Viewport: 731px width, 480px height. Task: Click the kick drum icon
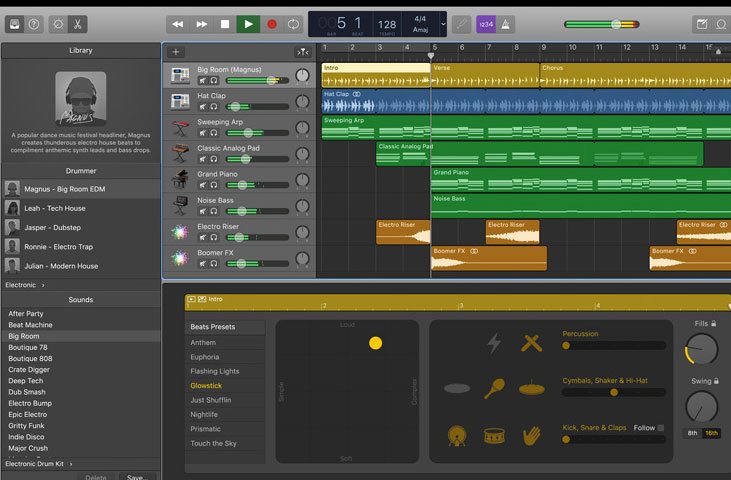click(x=457, y=436)
